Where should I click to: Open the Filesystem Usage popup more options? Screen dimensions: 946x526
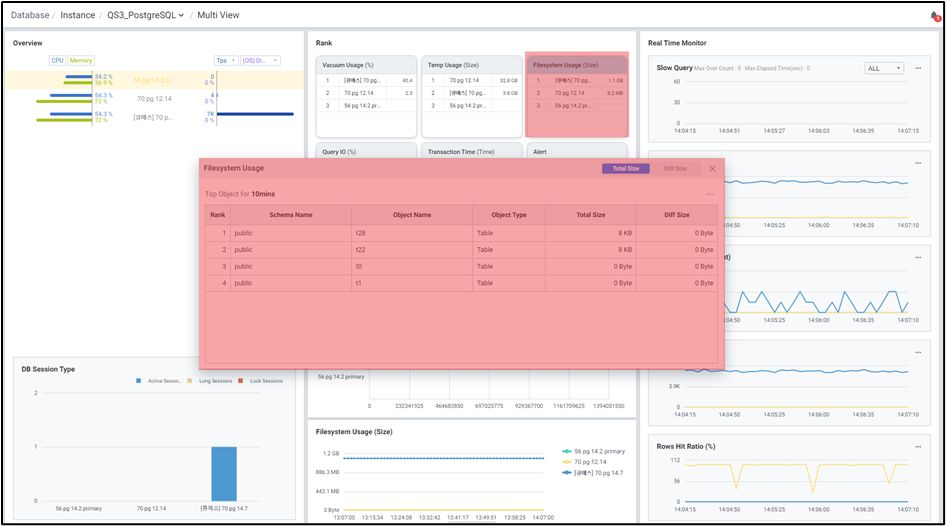click(710, 194)
